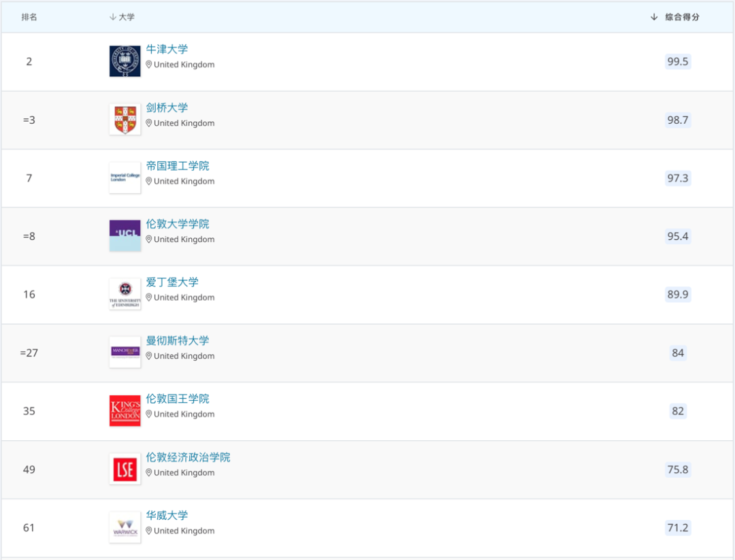Screen dimensions: 735x560
Task: Click the 99.5 score badge for Oxford
Action: coord(678,62)
